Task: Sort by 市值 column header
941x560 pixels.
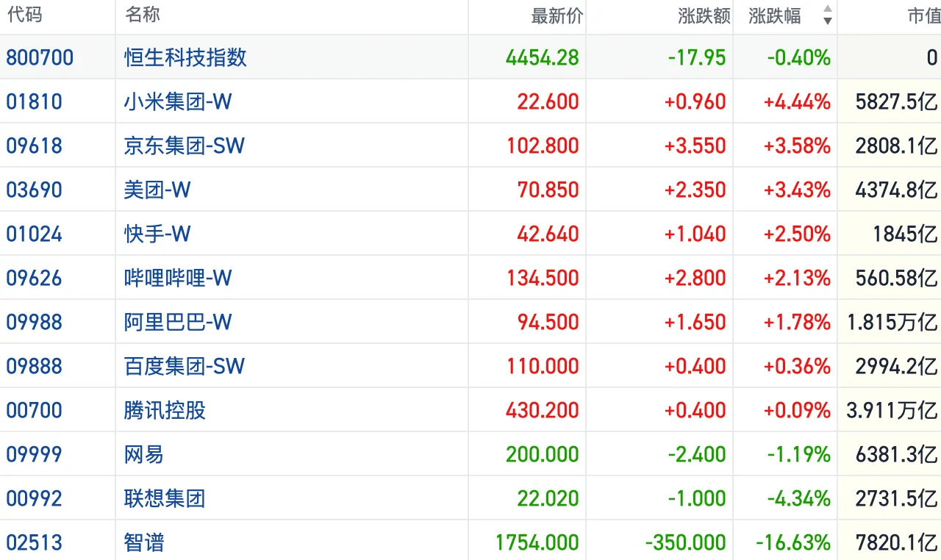Action: (923, 15)
